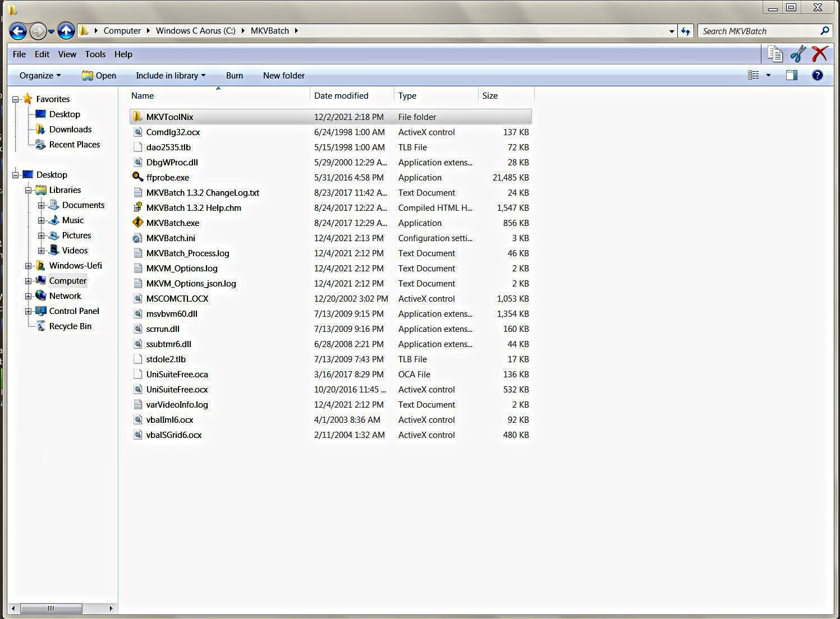Open the view options dropdown arrow

(x=768, y=75)
